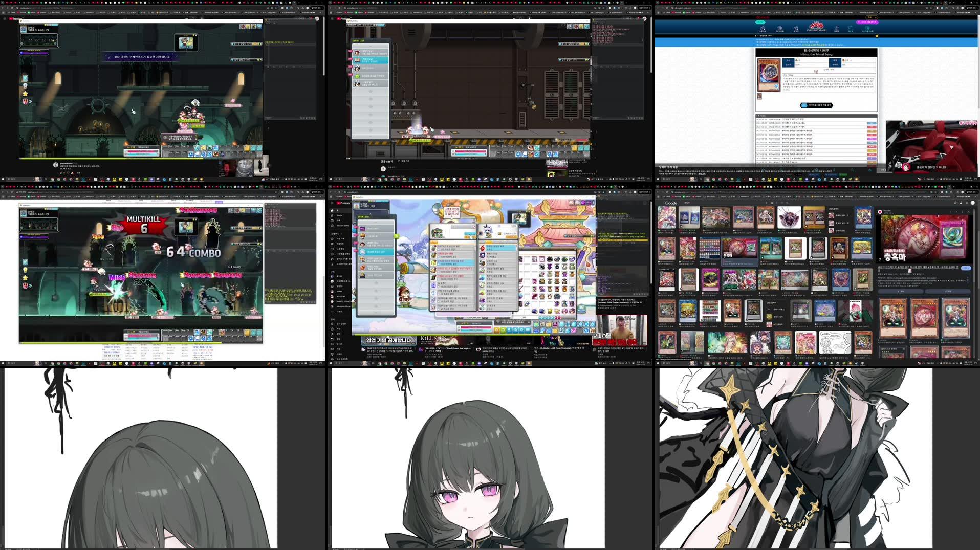Open the 영업 기밀 공개합니다 video thumbnail
This screenshot has height=550, width=980.
tap(388, 340)
